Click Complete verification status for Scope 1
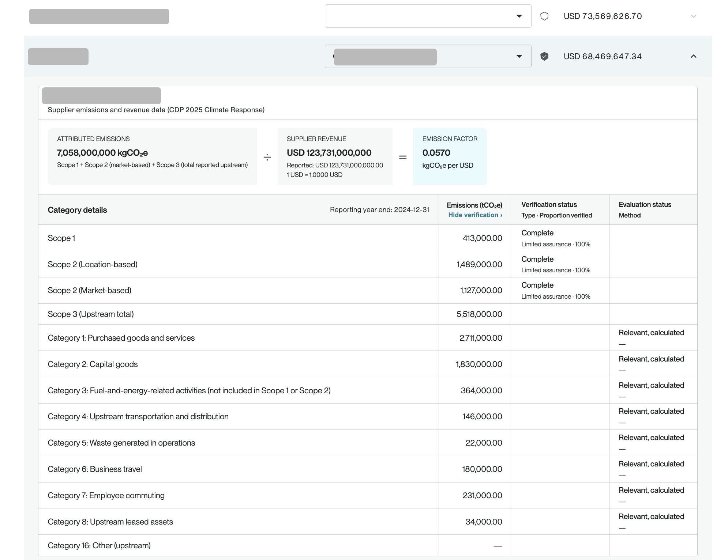 (x=537, y=233)
